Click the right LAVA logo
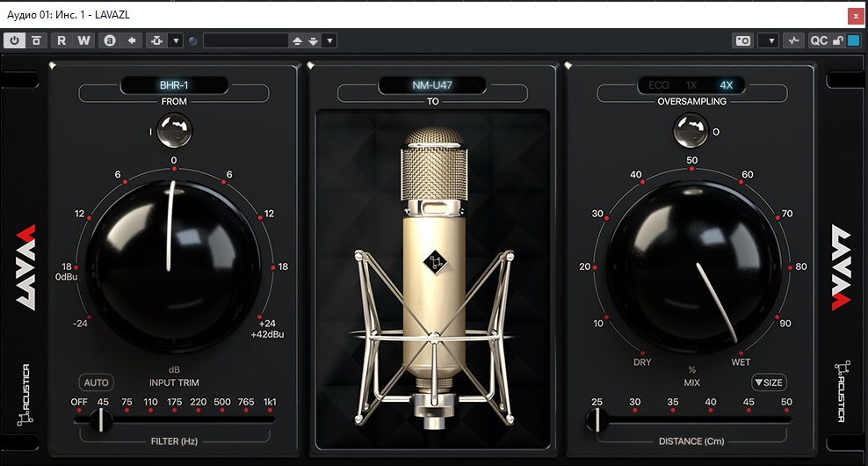Screen dimensions: 868x466 pos(842,267)
